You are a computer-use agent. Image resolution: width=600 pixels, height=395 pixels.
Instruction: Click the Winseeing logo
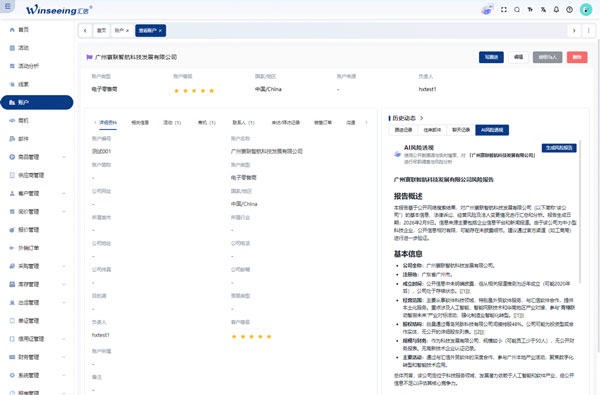click(x=59, y=10)
